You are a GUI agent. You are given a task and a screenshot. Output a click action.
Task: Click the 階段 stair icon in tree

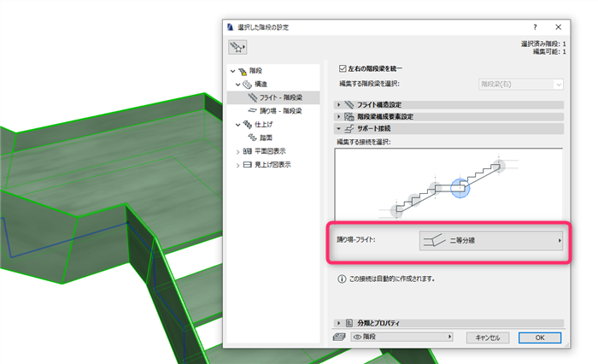pos(243,72)
